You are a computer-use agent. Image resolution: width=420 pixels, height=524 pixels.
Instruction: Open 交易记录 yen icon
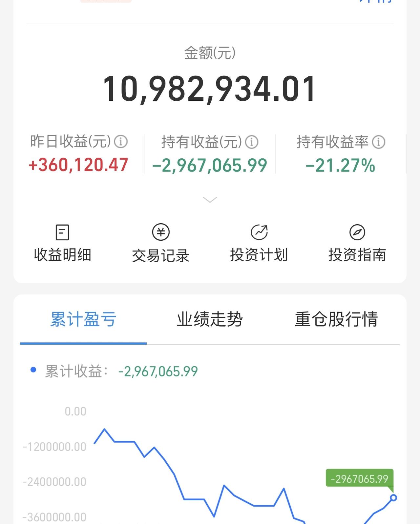[x=161, y=232]
